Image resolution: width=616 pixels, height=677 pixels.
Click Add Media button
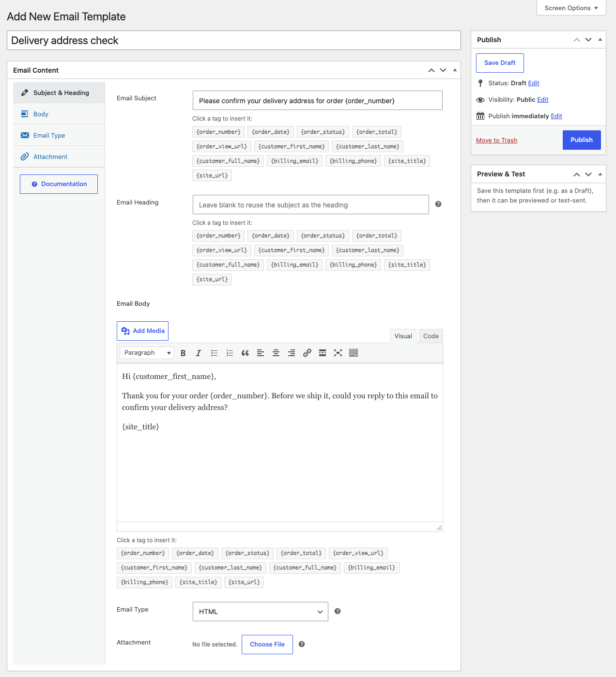[x=142, y=331]
